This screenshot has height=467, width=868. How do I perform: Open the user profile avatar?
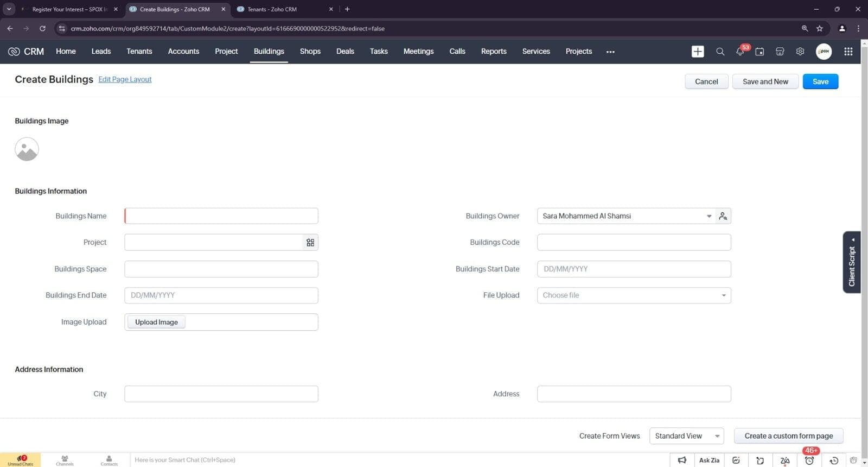(824, 52)
